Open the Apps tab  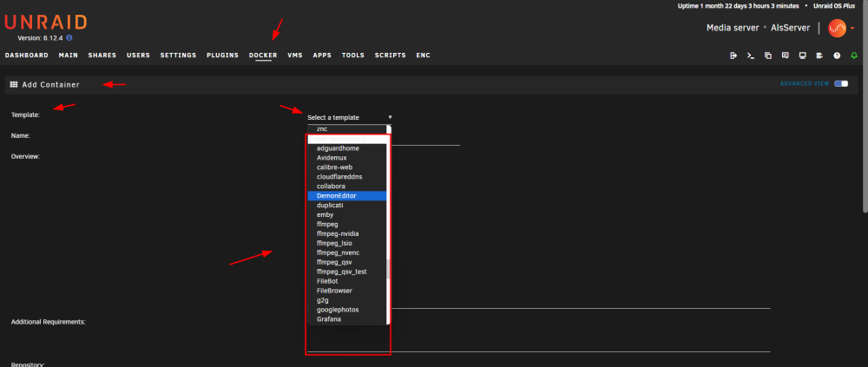pyautogui.click(x=322, y=56)
